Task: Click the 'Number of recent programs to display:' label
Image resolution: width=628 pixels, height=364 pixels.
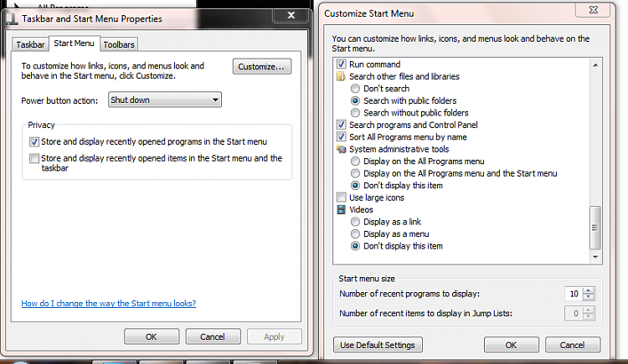Action: point(409,294)
